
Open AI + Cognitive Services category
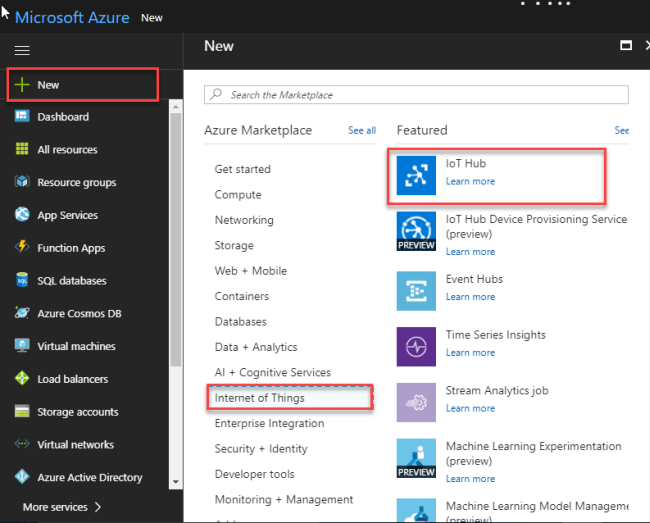[272, 373]
